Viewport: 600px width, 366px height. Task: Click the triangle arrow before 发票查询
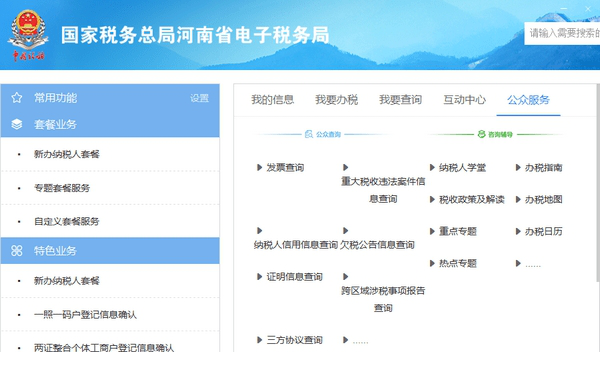coord(259,167)
